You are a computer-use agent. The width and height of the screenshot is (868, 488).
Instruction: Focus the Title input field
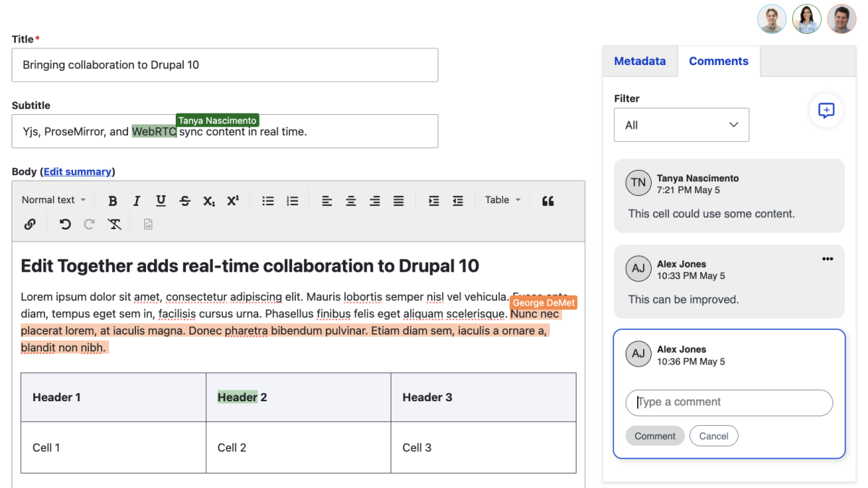click(225, 65)
